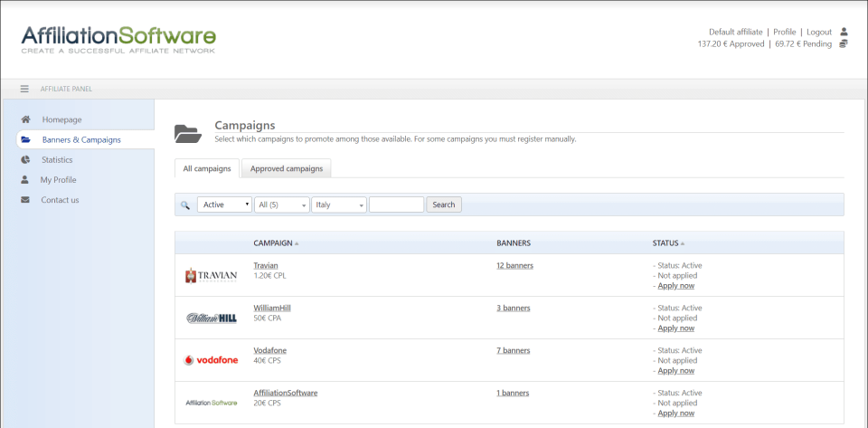Open My Profile in the sidebar

point(58,179)
